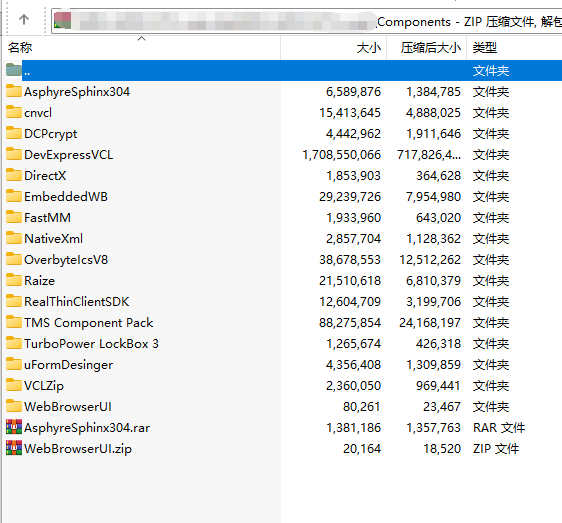Click the OverbyteIcsV8 folder name
Image resolution: width=562 pixels, height=523 pixels.
66,260
